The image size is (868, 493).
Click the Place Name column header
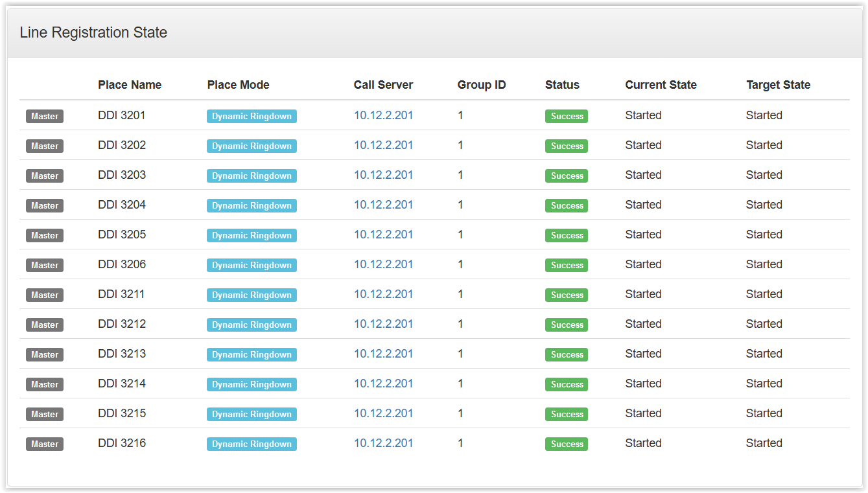pyautogui.click(x=130, y=85)
